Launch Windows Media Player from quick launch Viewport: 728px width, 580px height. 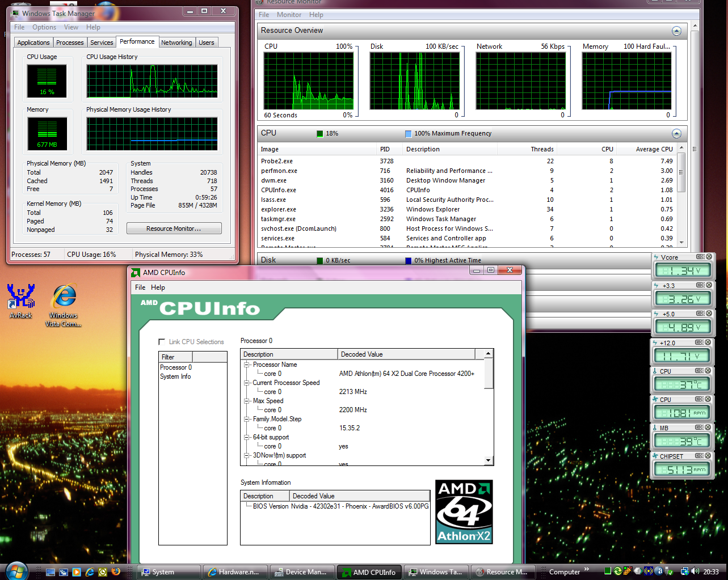click(x=77, y=572)
